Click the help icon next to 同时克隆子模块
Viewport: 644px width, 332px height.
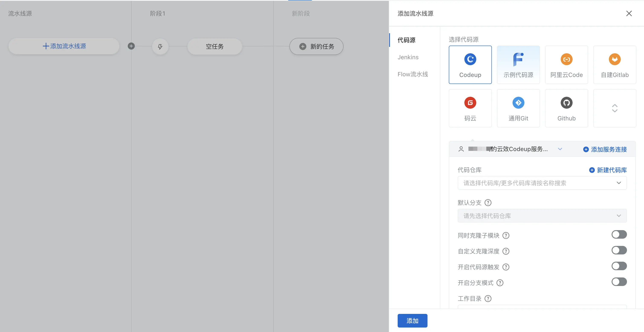506,235
